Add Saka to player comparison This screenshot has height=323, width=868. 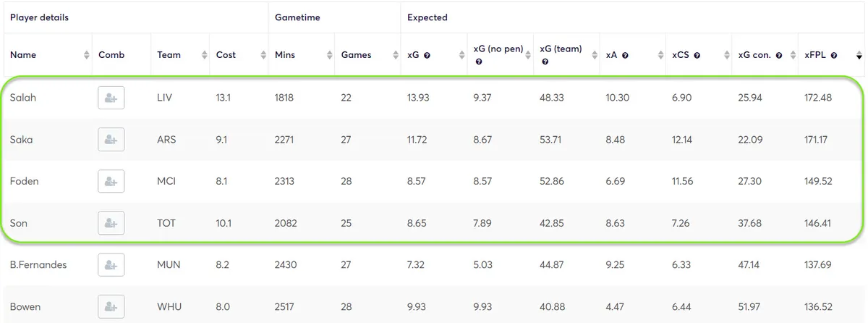coord(111,140)
